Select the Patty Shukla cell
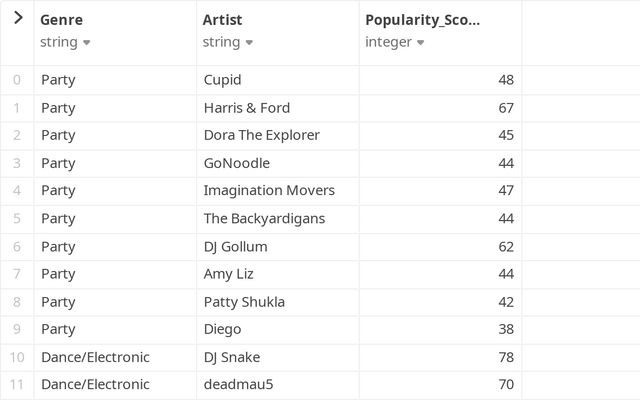 pyautogui.click(x=278, y=302)
